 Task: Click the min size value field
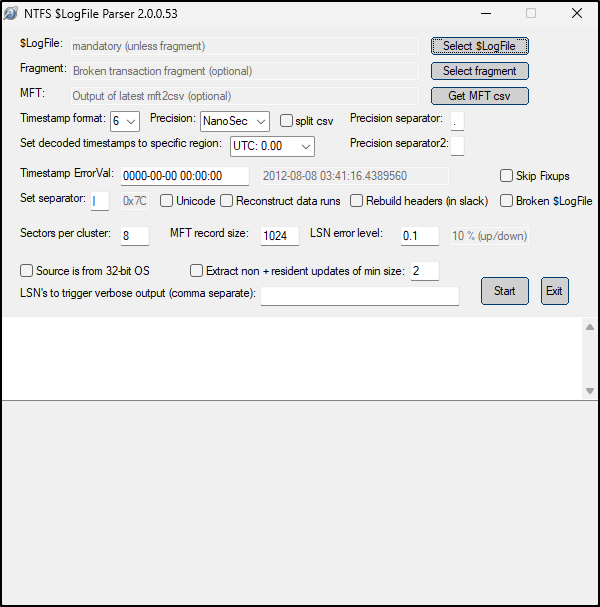click(x=425, y=271)
